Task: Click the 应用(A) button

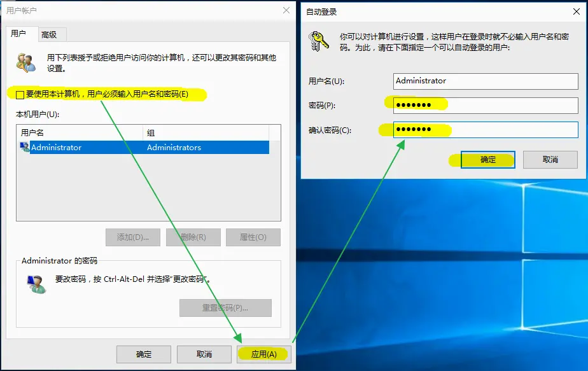Action: (264, 354)
